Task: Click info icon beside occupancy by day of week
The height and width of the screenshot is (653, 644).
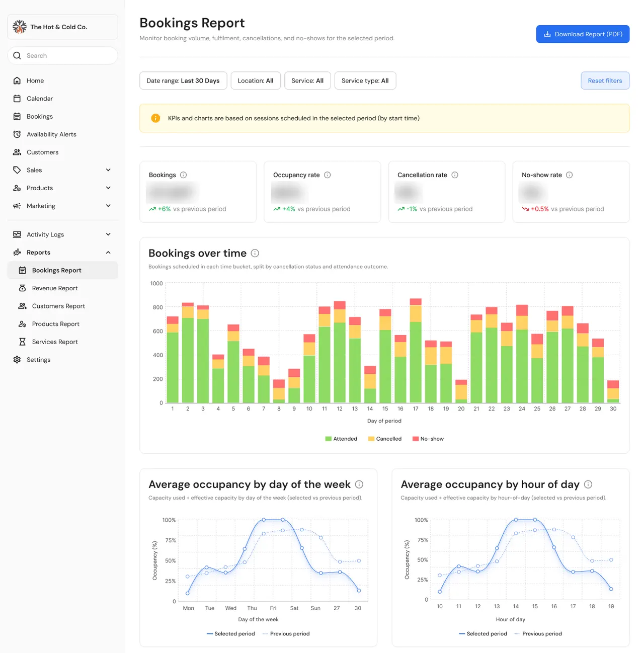Action: pyautogui.click(x=359, y=484)
